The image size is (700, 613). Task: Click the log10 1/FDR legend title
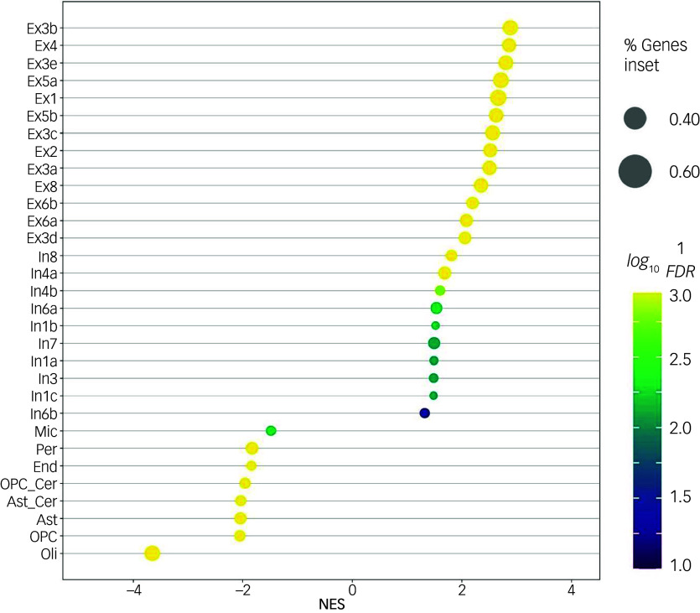(x=661, y=260)
